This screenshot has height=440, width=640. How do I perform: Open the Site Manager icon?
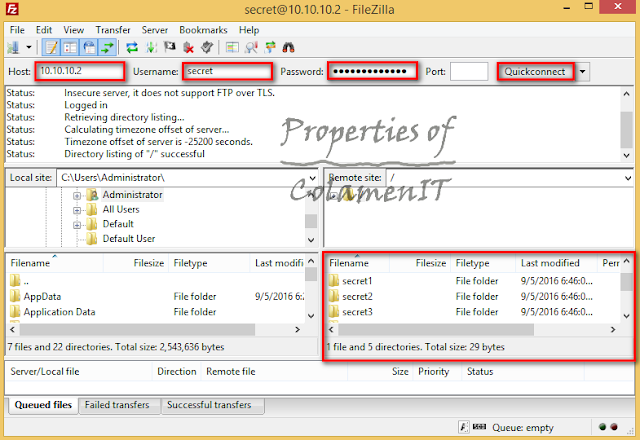point(13,48)
